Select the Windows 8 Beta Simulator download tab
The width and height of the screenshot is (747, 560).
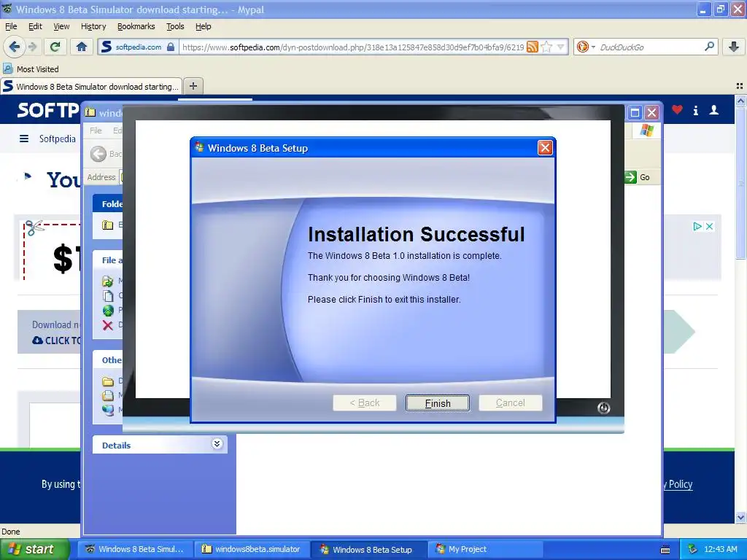(91, 87)
